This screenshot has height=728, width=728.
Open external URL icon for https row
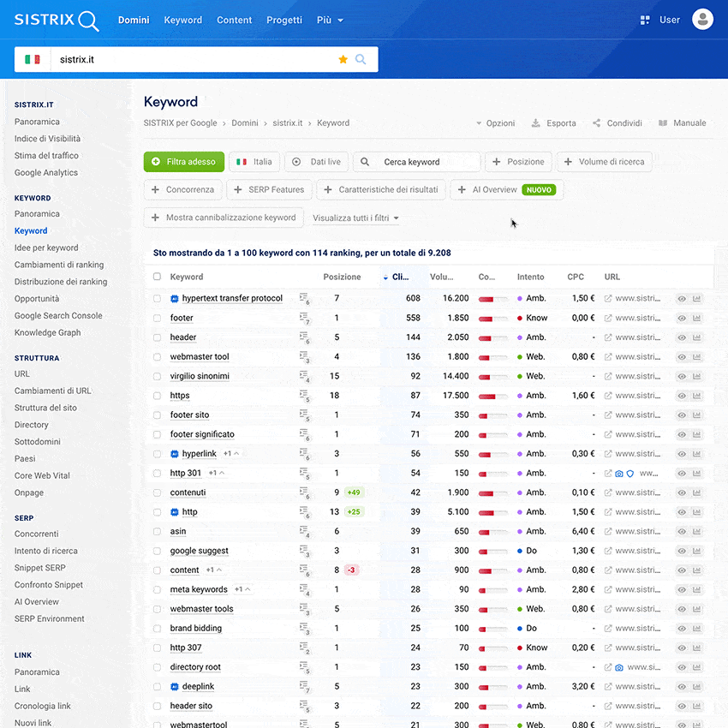click(x=608, y=396)
